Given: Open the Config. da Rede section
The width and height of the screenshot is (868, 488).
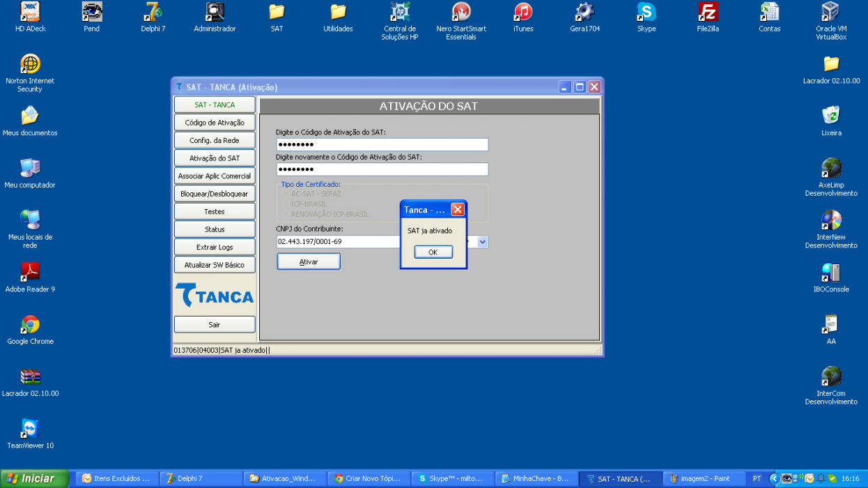Looking at the screenshot, I should 215,140.
